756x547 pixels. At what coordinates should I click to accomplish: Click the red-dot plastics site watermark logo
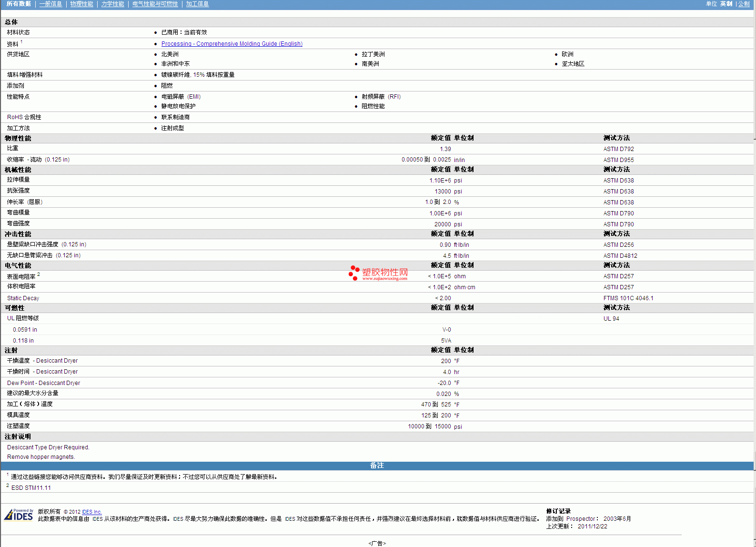click(378, 273)
